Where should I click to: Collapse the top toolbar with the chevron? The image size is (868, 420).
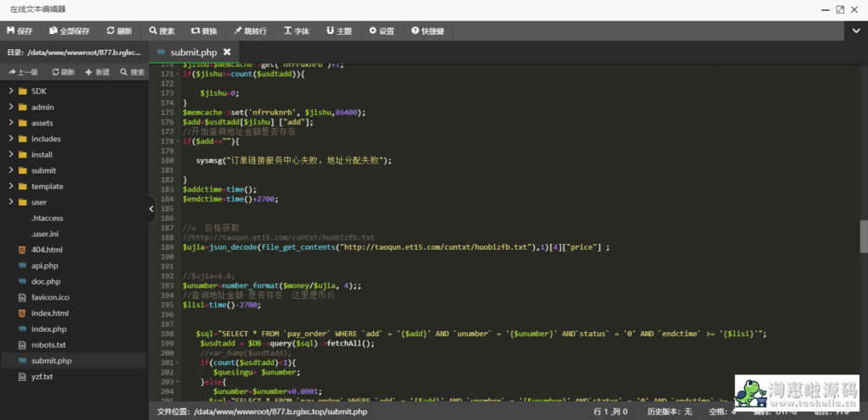pyautogui.click(x=857, y=31)
